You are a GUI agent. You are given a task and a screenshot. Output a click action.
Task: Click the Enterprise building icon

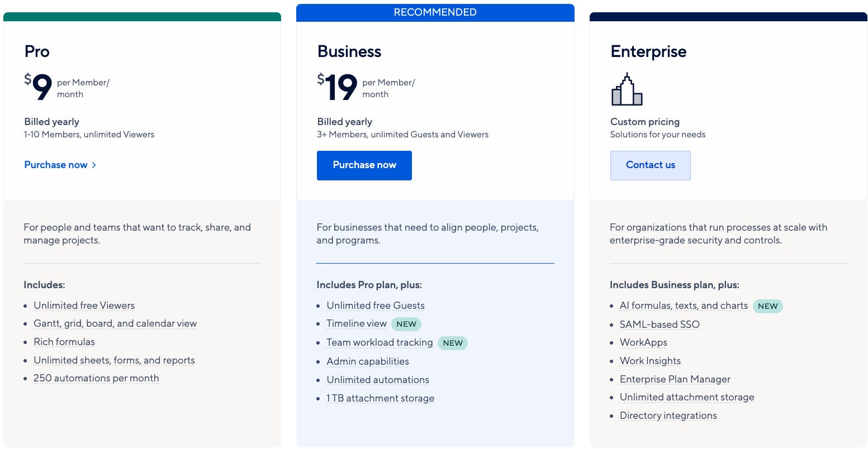627,89
